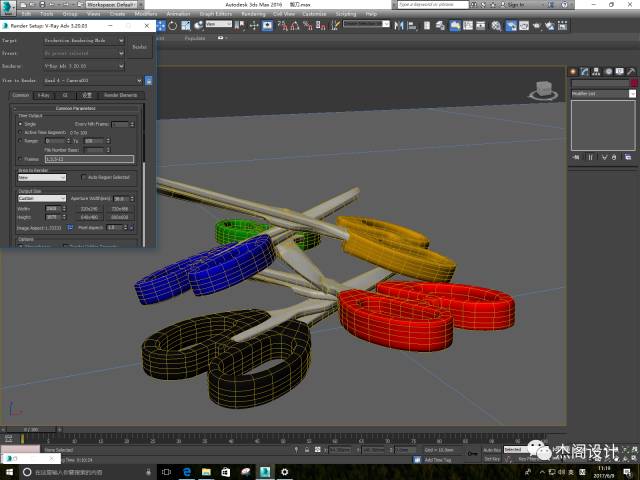Open the Motion tab in command panel

pyautogui.click(x=608, y=71)
